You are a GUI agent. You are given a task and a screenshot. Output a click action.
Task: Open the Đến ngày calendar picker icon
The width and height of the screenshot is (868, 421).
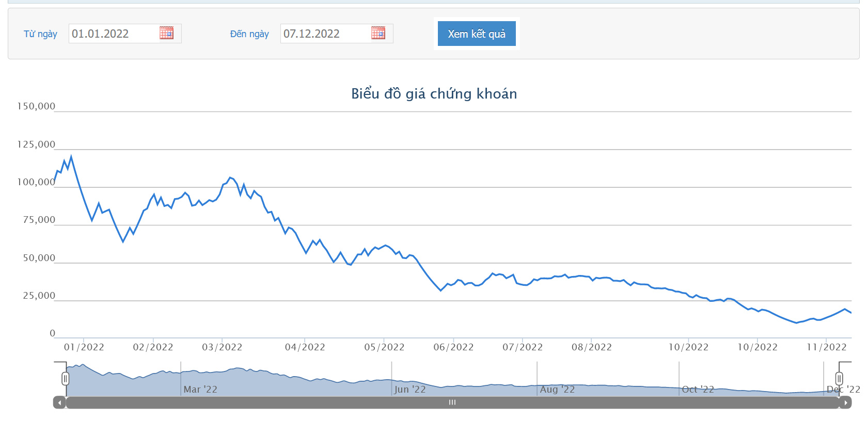coord(378,33)
